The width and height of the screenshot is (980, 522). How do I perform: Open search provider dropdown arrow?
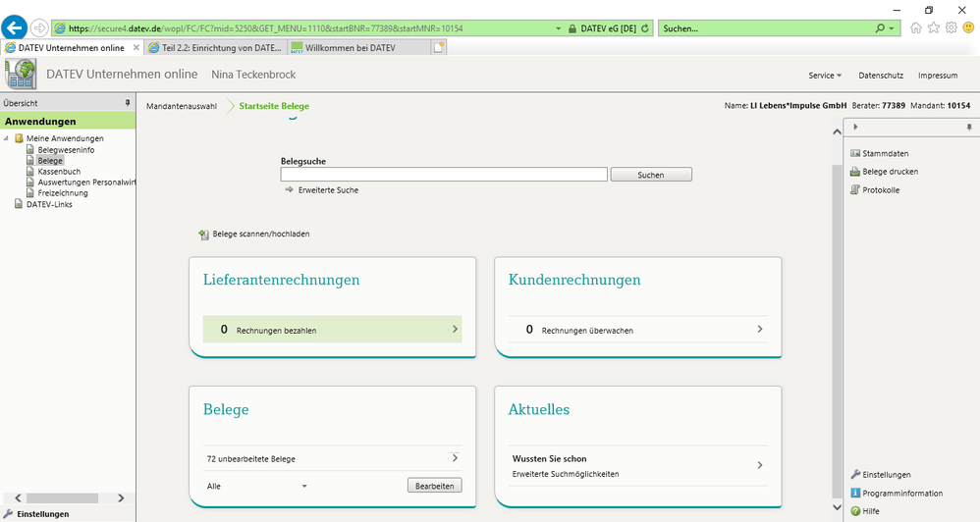click(x=892, y=28)
